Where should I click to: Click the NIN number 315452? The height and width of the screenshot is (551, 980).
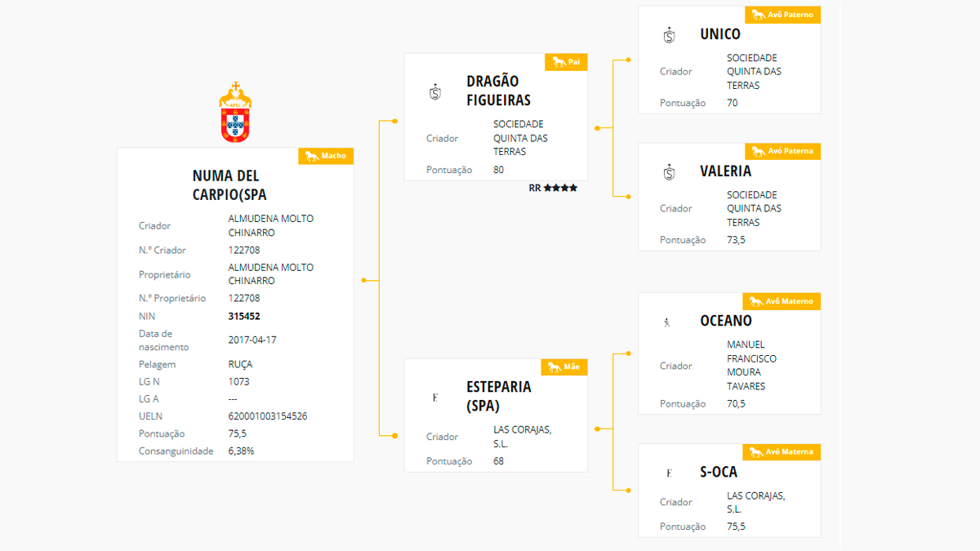[x=244, y=316]
